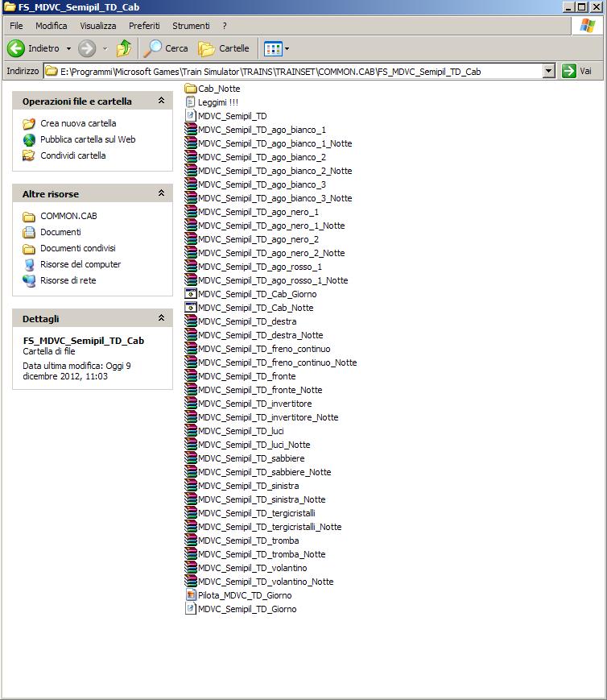
Task: Select MDVC_Semipil_TD_ago_bianco_2_Notte archive icon
Action: [x=191, y=171]
